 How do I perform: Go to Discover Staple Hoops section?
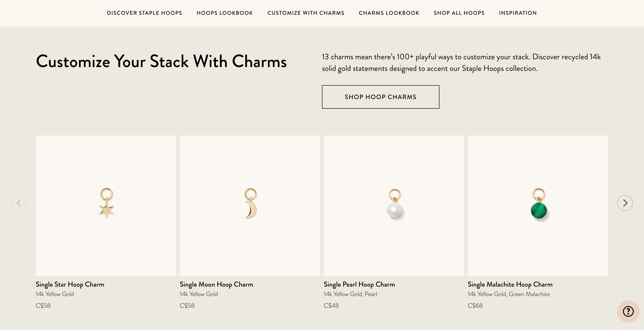coord(144,13)
